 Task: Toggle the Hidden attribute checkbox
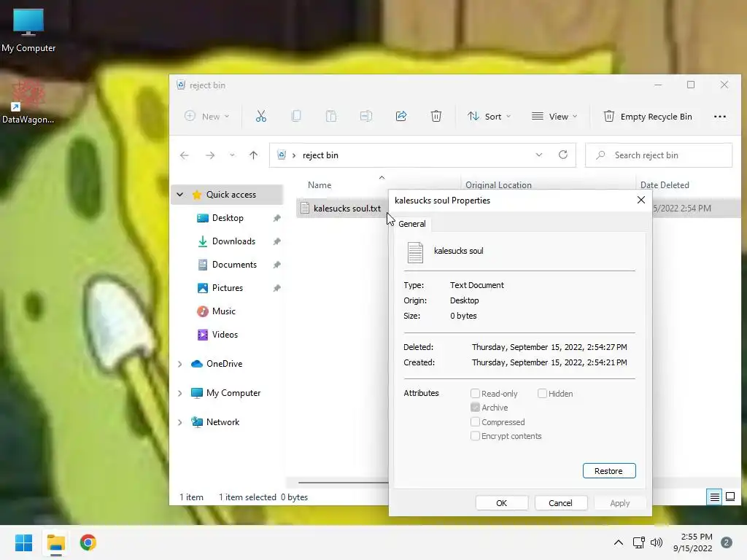point(542,393)
